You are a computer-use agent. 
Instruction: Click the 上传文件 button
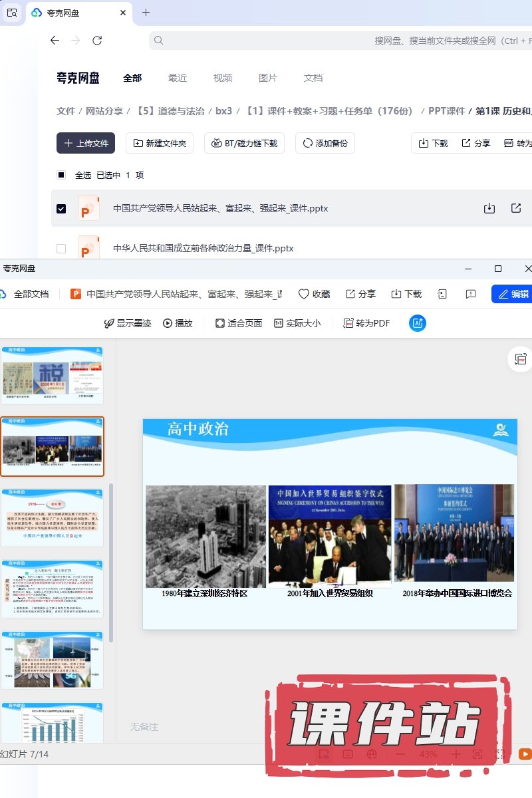click(x=86, y=143)
